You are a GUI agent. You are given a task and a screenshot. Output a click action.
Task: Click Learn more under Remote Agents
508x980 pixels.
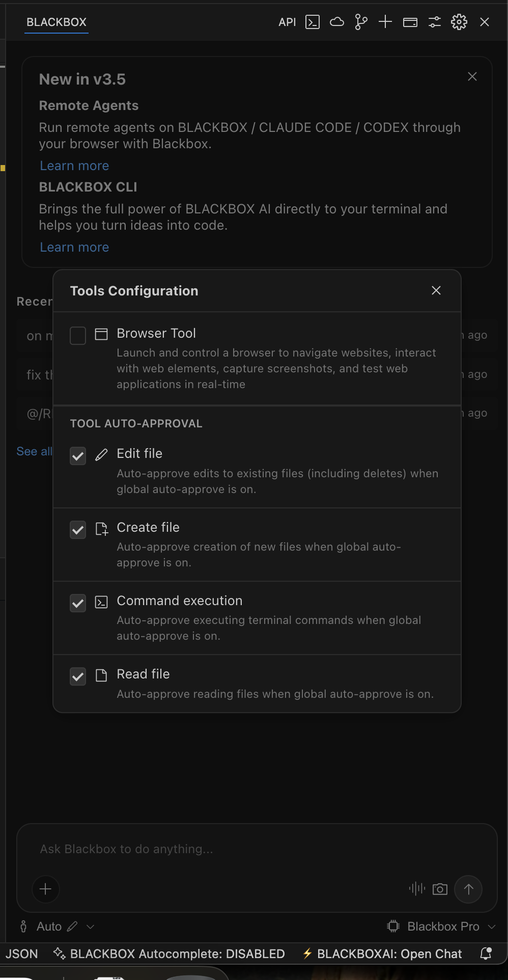[74, 166]
